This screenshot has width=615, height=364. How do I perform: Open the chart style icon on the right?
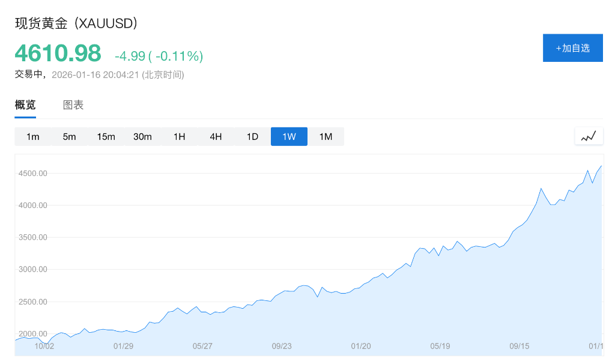pyautogui.click(x=589, y=136)
